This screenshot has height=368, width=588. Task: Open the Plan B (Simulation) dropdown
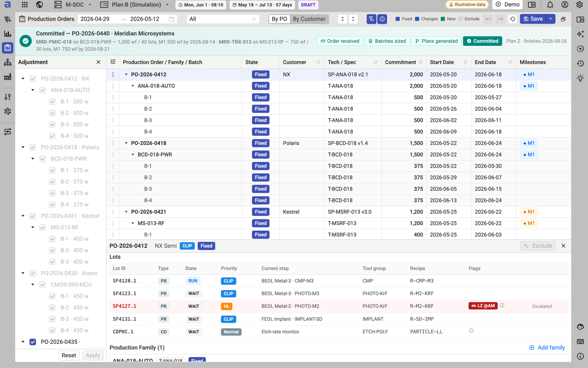tap(135, 5)
